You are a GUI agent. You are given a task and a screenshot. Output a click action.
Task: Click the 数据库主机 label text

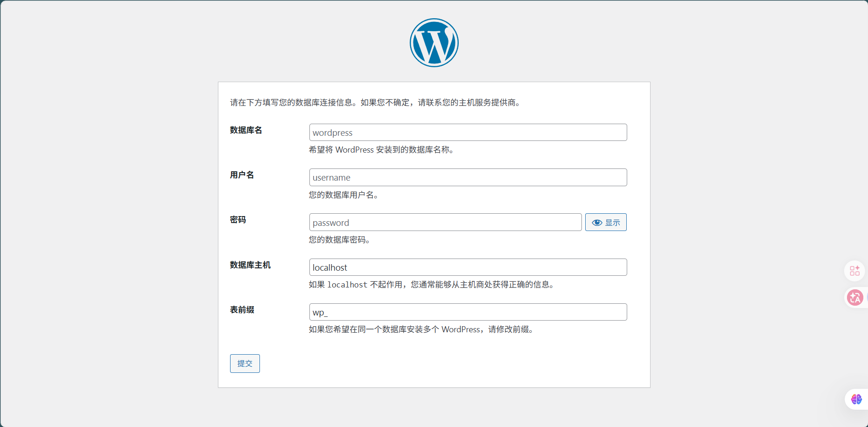click(250, 265)
